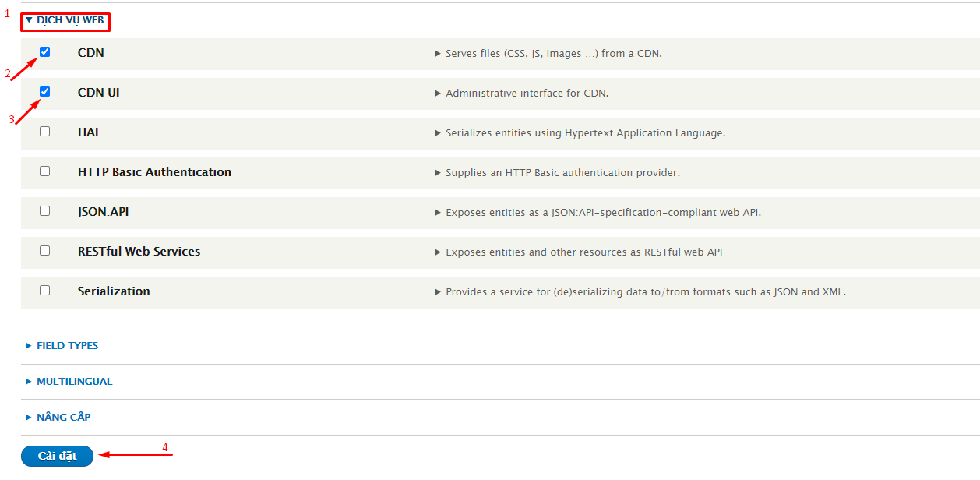980x480 pixels.
Task: Click the Cài đặt install button
Action: pyautogui.click(x=57, y=457)
